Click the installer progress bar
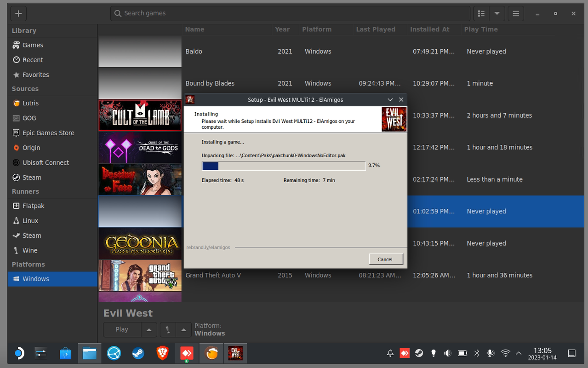Screen dimensions: 588x368 point(284,166)
